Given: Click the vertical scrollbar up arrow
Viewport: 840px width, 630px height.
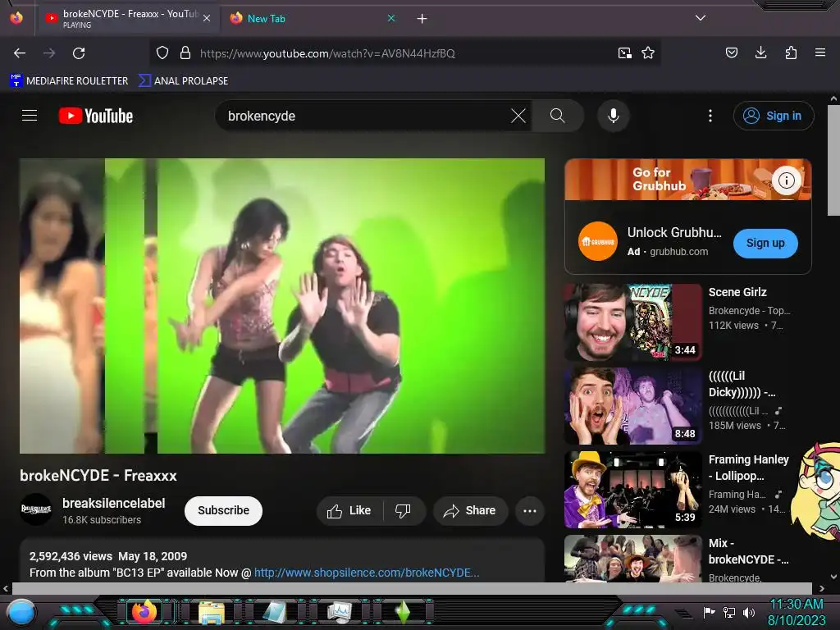Looking at the screenshot, I should pyautogui.click(x=833, y=98).
